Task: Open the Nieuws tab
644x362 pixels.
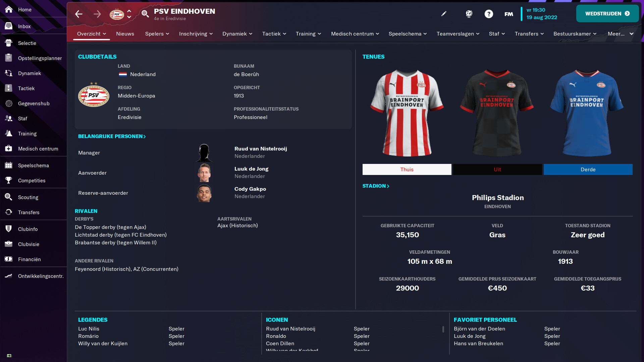Action: pos(125,34)
